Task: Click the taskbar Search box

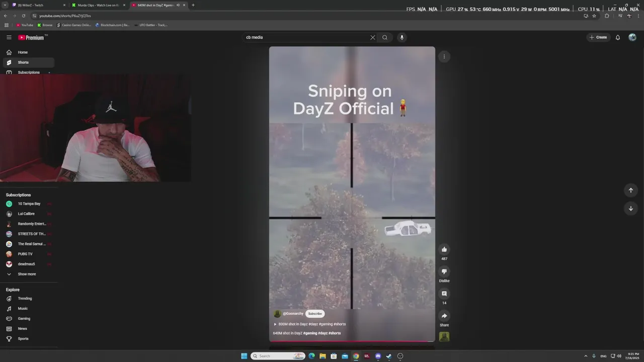Action: coord(278,356)
